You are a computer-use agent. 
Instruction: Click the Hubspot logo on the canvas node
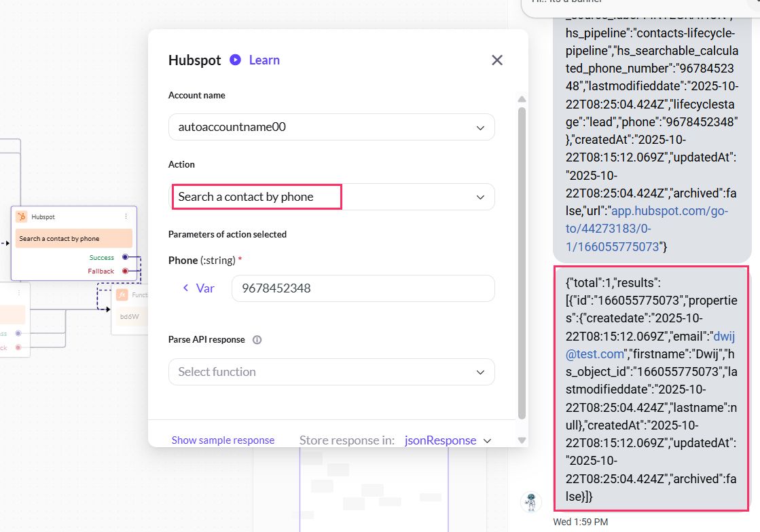pyautogui.click(x=22, y=216)
